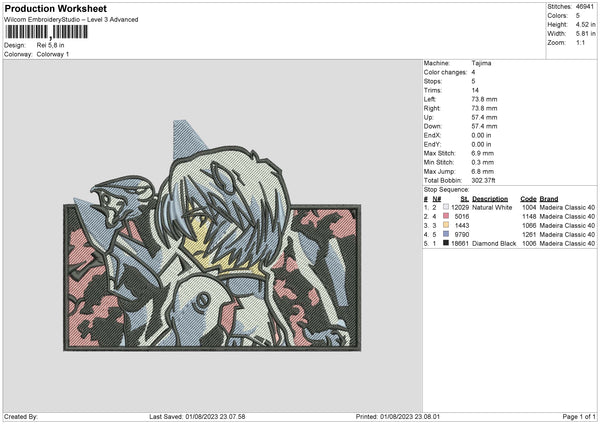This screenshot has width=600, height=424.
Task: Click the 'Created By:' footer label
Action: [21, 416]
